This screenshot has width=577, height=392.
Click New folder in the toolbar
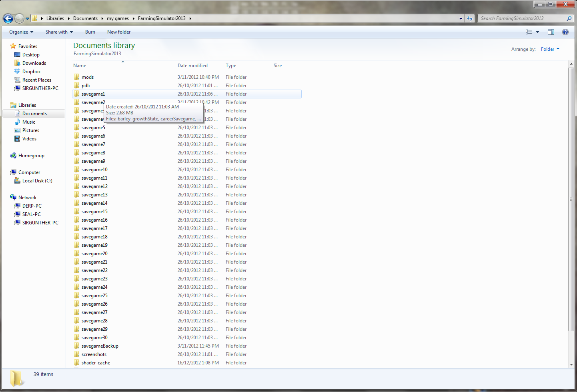[119, 32]
